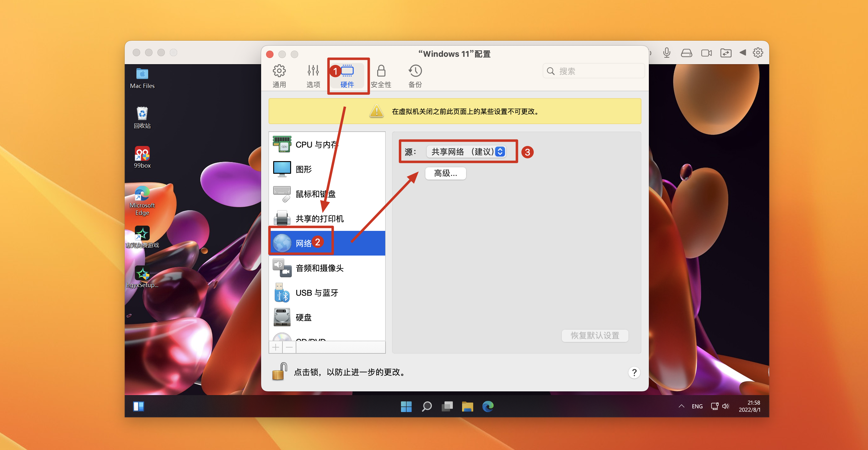The width and height of the screenshot is (868, 450).
Task: Click the plus button to add hardware
Action: pos(276,347)
